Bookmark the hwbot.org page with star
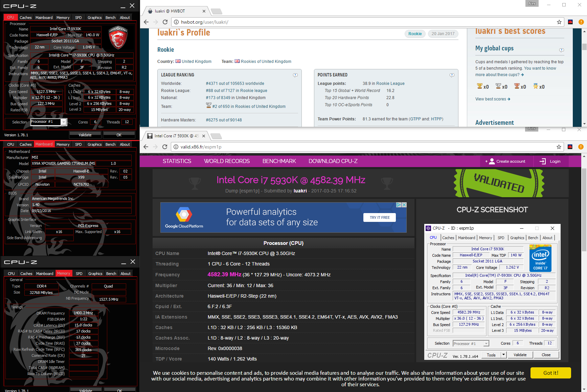 pos(559,22)
